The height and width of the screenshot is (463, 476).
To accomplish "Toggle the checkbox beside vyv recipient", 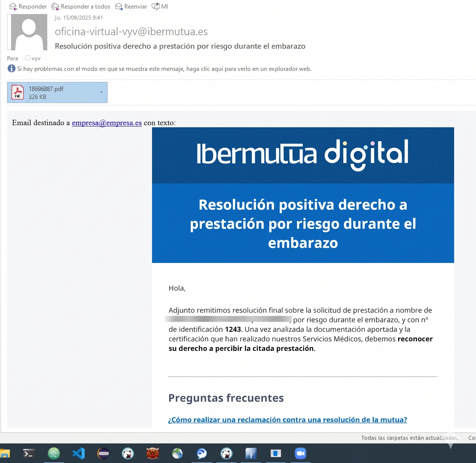I will point(28,58).
